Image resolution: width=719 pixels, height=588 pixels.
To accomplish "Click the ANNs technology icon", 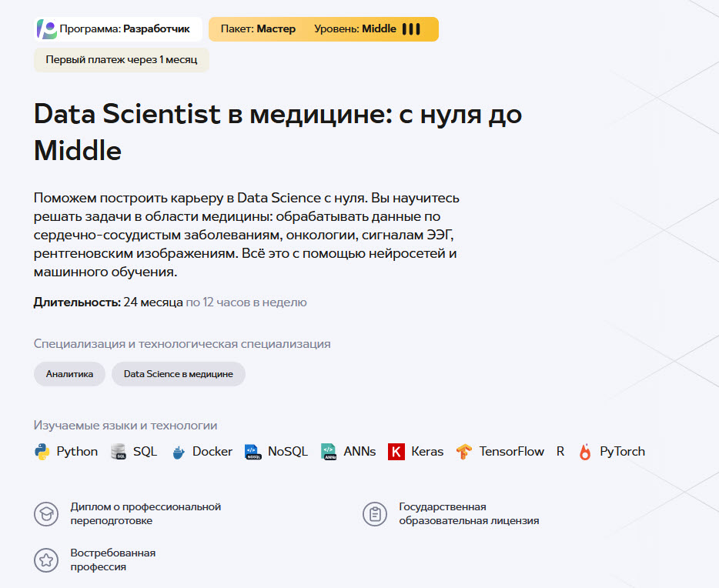I will pos(329,452).
